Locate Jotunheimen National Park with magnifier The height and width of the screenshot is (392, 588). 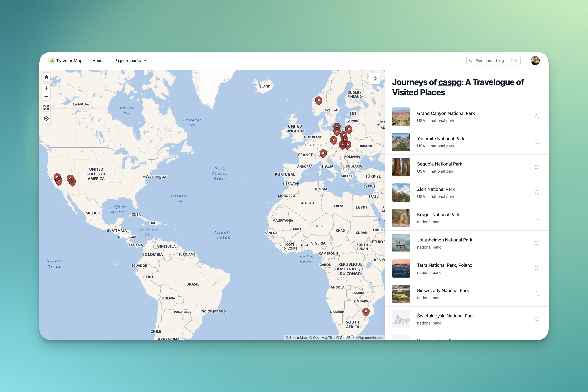pos(537,243)
